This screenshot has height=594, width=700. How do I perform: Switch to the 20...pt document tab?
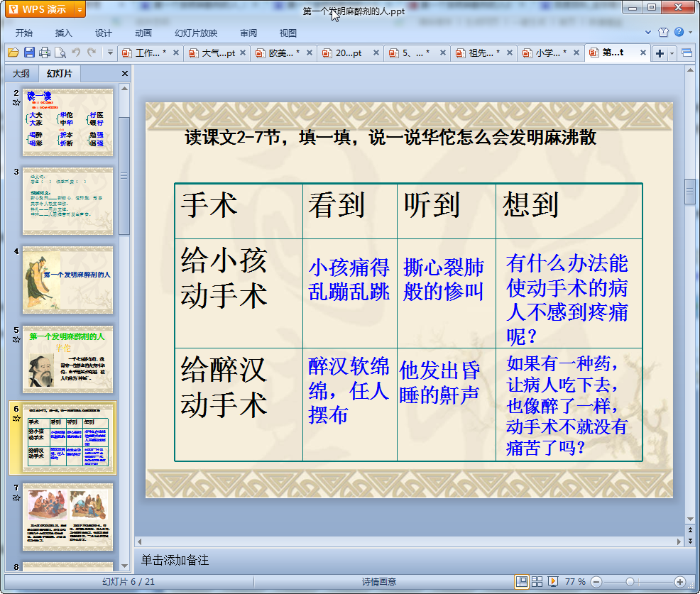coord(349,53)
